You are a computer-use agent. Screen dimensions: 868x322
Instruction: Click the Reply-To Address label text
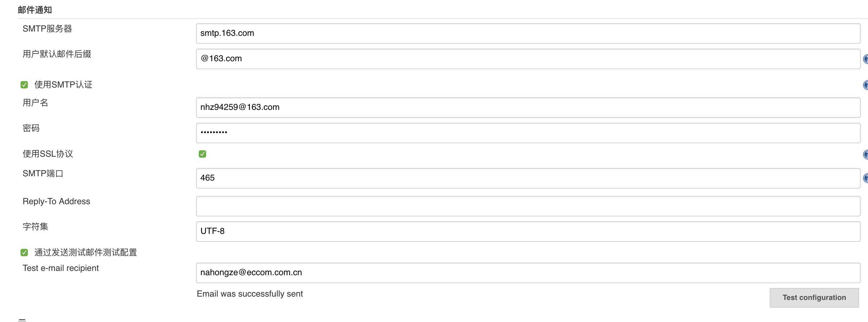click(x=56, y=201)
